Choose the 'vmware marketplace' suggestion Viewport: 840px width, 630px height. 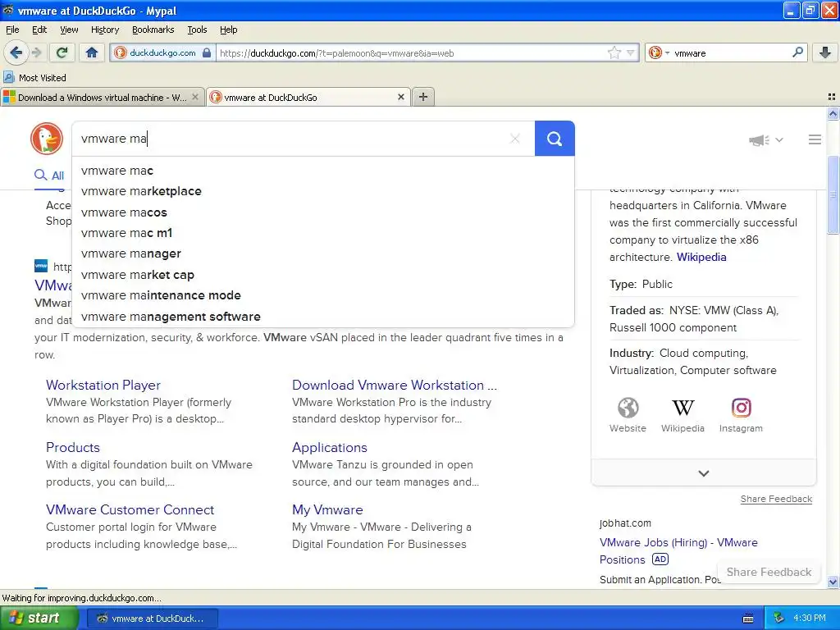point(323,191)
